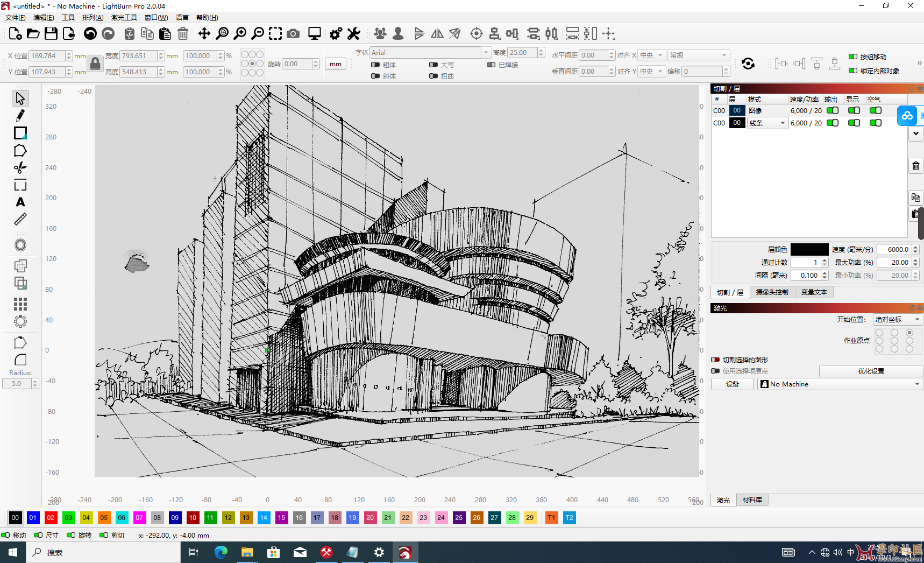
Task: Click the camera capture icon
Action: [293, 34]
